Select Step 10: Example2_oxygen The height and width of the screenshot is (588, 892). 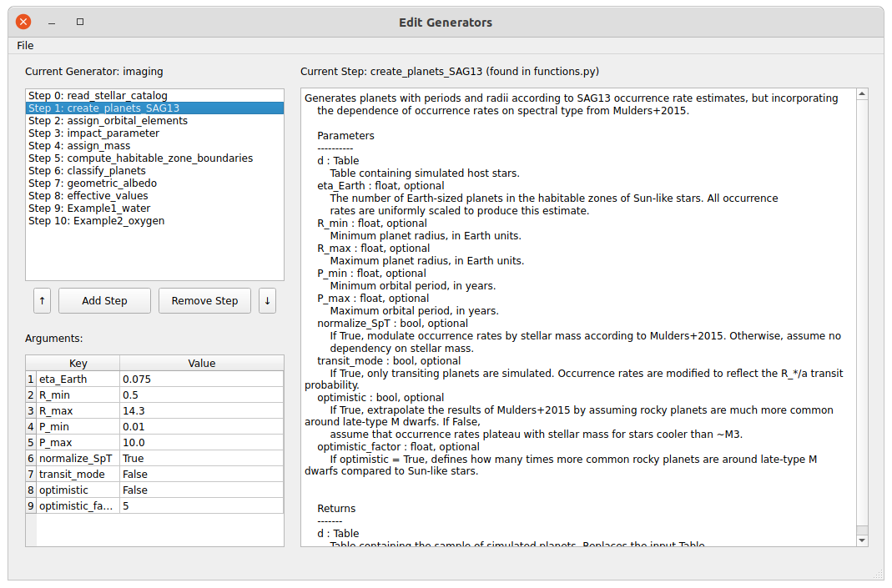click(154, 221)
